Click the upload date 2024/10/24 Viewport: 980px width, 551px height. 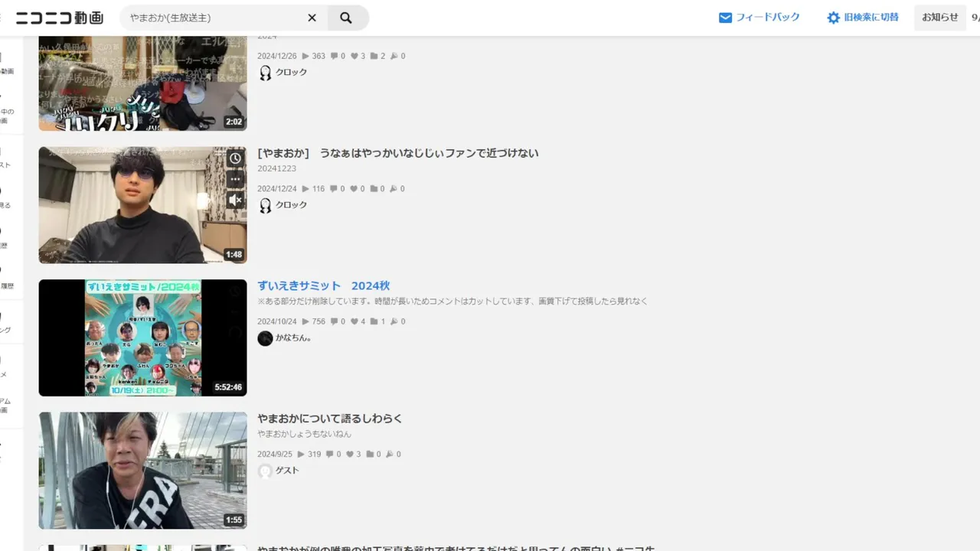[277, 321]
